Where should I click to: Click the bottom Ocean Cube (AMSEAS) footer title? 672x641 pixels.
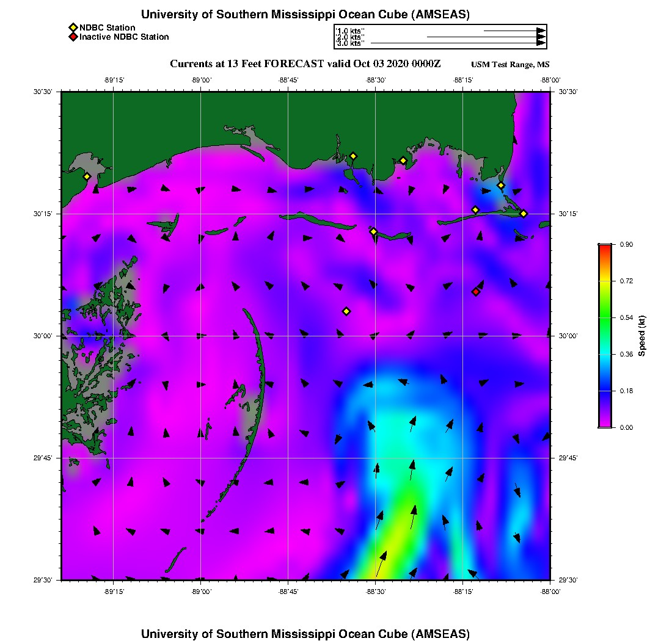[x=305, y=633]
